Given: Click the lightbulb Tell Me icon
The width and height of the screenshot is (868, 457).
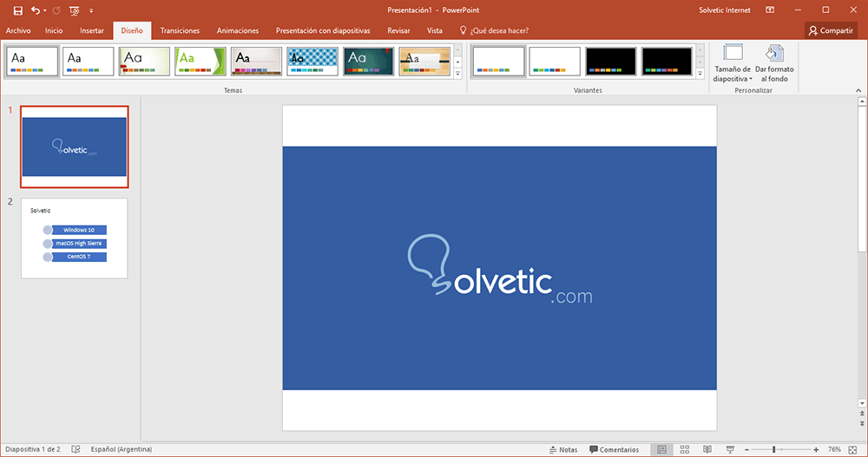Looking at the screenshot, I should (x=464, y=30).
